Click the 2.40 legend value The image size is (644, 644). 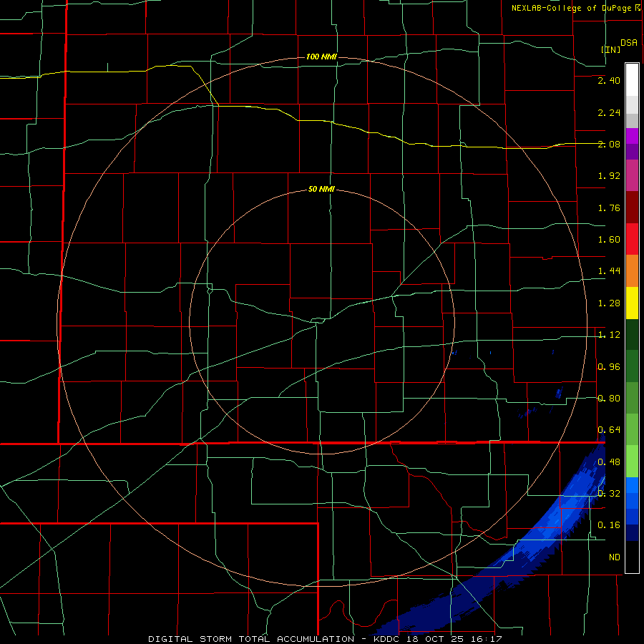click(x=609, y=80)
